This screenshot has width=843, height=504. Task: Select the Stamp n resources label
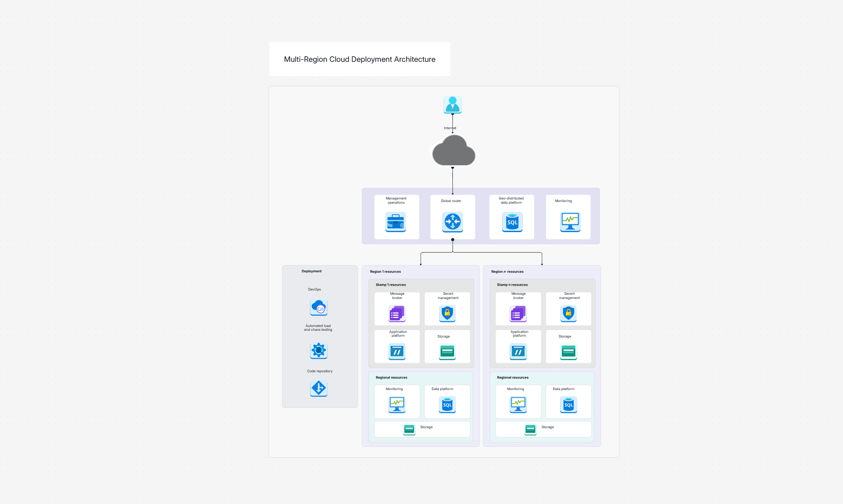click(512, 285)
